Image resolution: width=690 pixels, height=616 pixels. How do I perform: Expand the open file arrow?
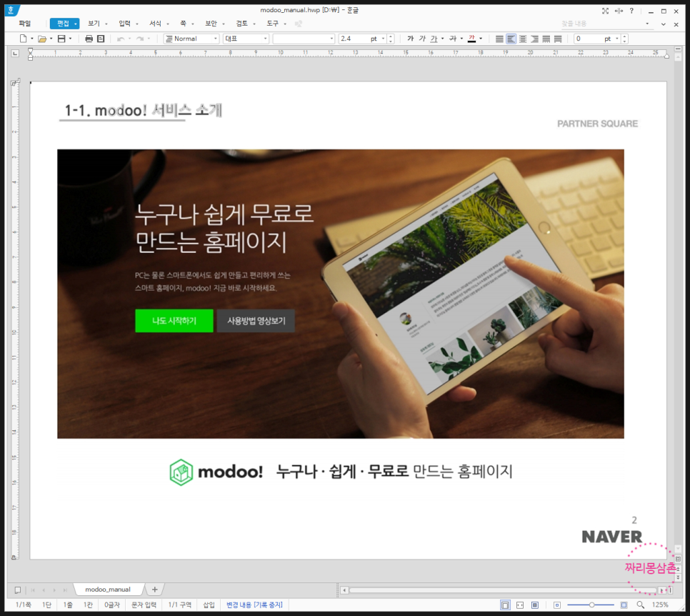tap(51, 39)
